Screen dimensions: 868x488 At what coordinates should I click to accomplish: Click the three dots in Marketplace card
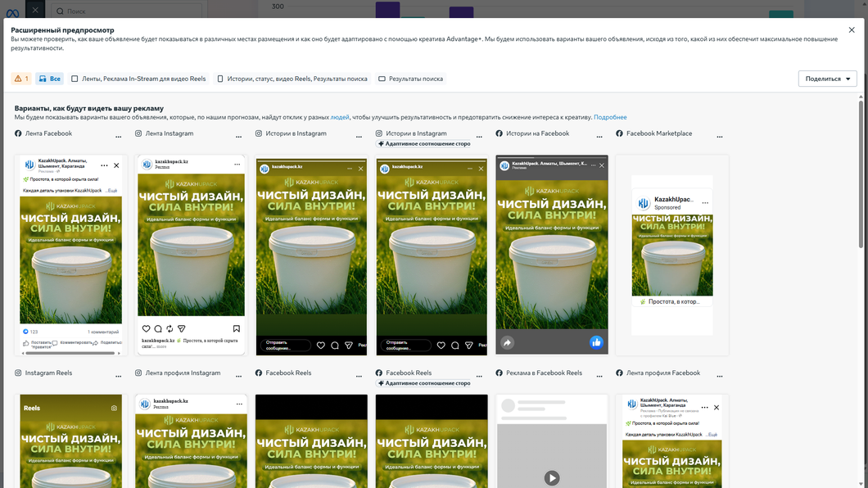point(705,203)
